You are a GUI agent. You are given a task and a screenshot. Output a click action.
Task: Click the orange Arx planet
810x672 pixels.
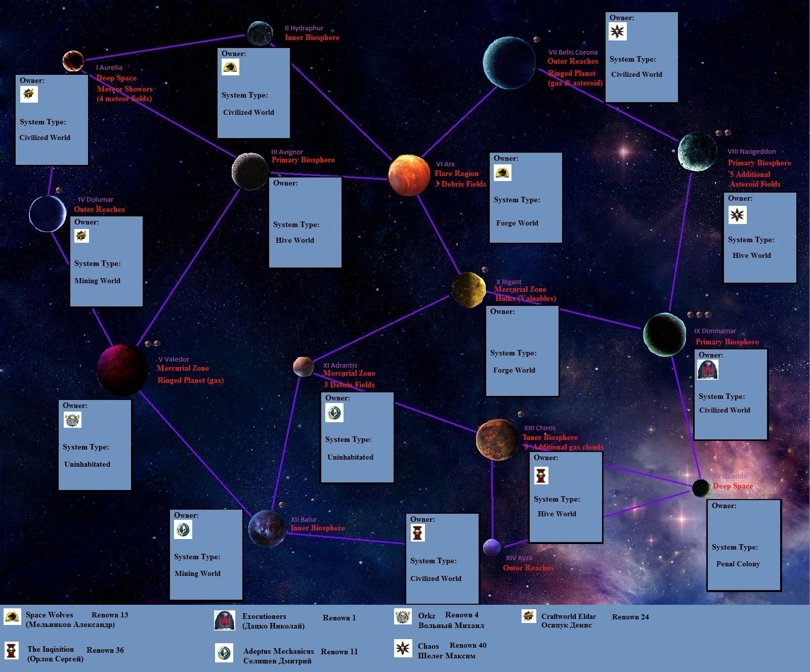click(x=409, y=175)
